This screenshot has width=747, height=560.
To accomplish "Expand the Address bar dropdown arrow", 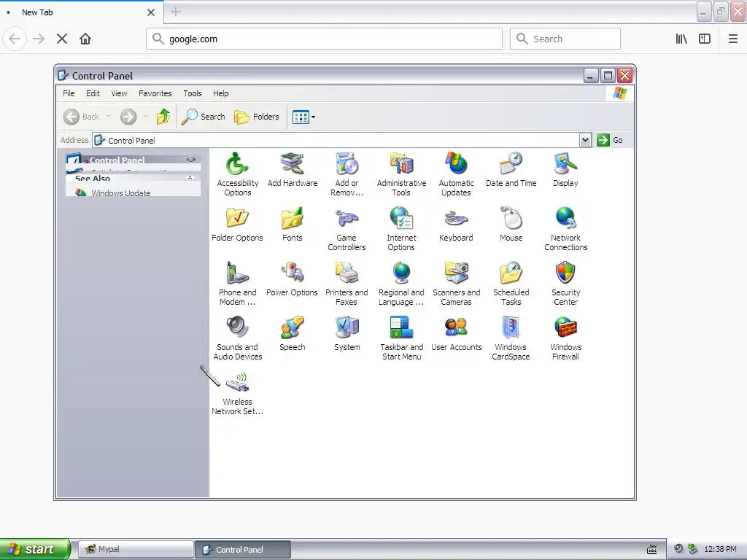I will click(x=586, y=140).
